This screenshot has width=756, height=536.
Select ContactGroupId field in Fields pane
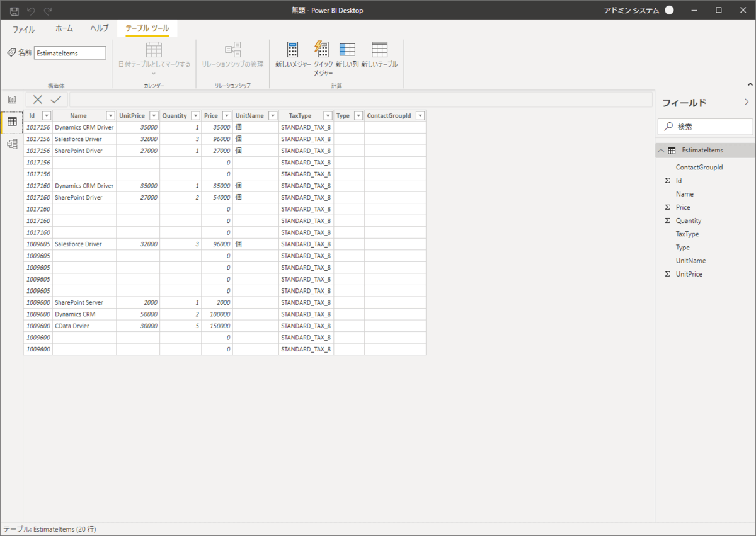pos(699,168)
